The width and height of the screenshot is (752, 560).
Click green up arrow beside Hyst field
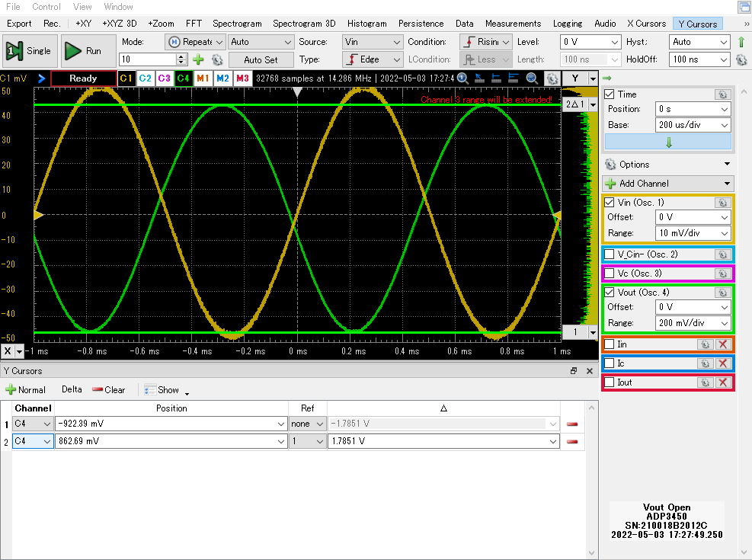tap(741, 42)
